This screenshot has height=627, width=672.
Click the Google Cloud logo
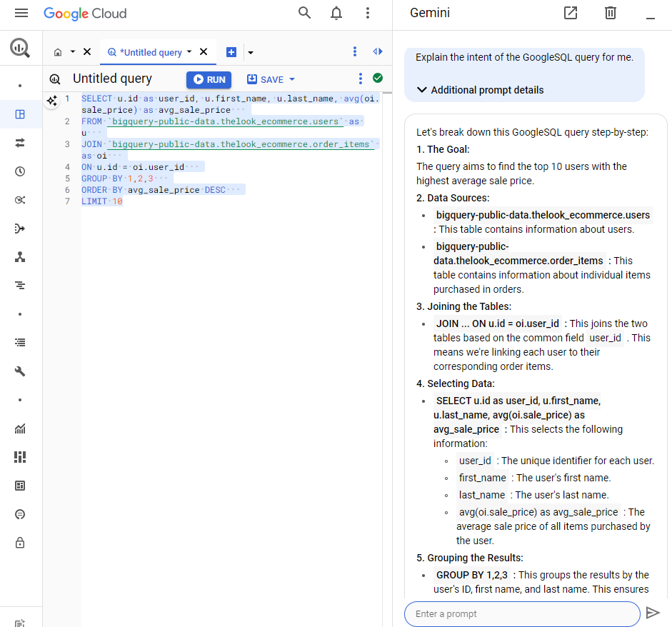[85, 14]
